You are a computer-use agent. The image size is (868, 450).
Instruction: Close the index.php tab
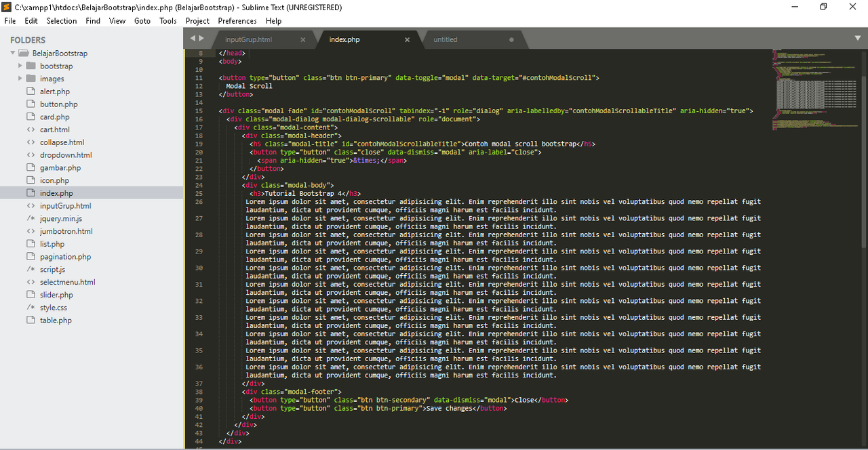408,40
